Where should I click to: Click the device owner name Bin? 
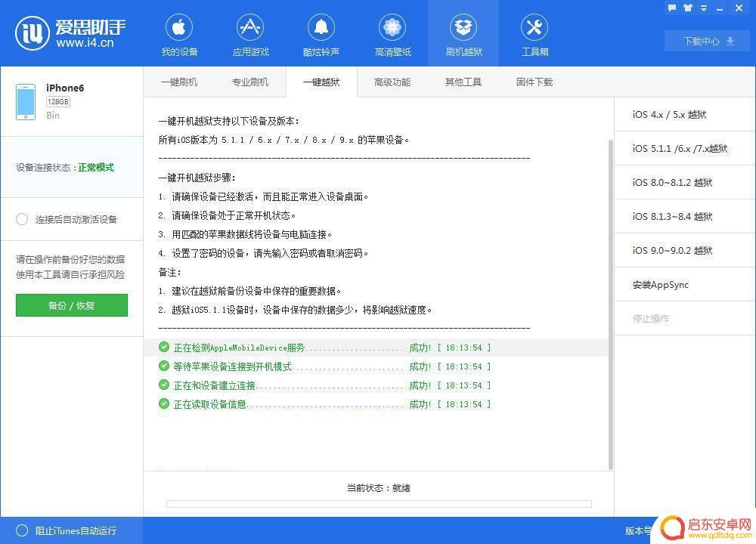click(53, 115)
